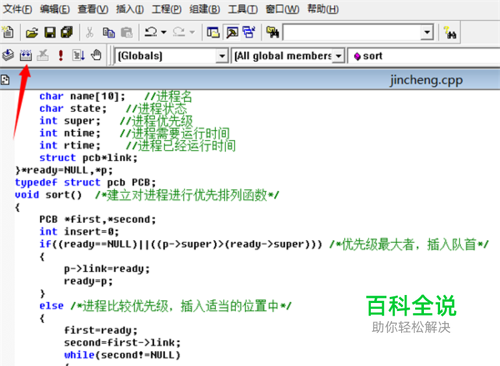Click the if((ready==NULL) condition line
The height and width of the screenshot is (366, 500).
pos(181,244)
